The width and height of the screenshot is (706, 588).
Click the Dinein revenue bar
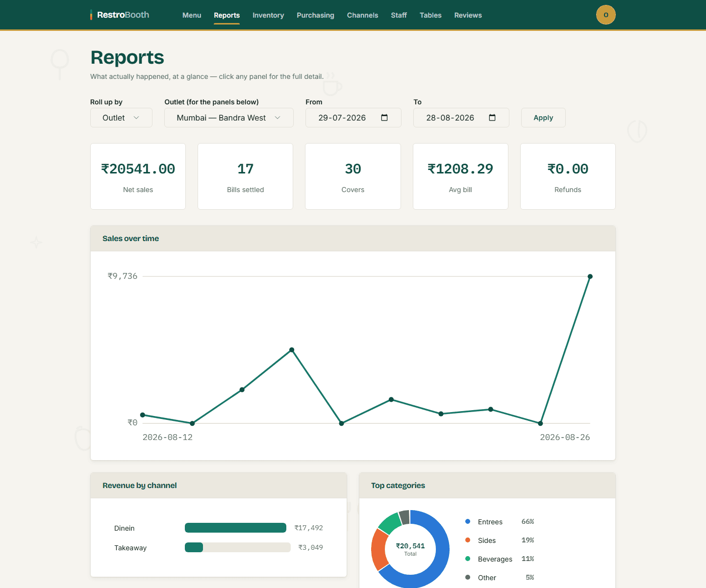(x=235, y=528)
